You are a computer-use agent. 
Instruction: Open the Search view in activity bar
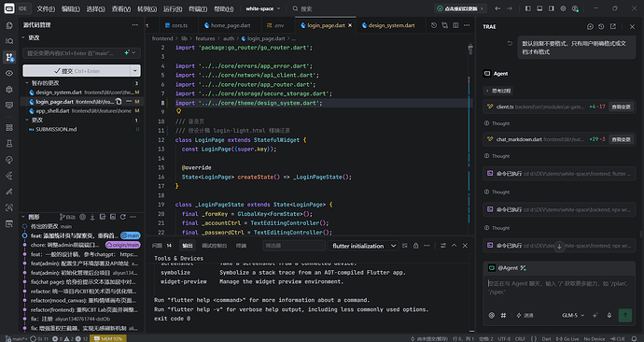coord(9,41)
